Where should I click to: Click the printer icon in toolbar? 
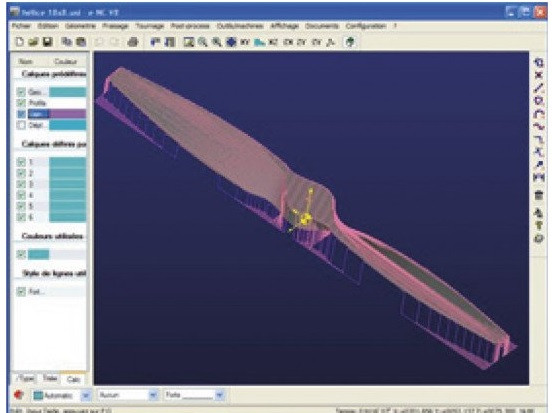pyautogui.click(x=132, y=42)
